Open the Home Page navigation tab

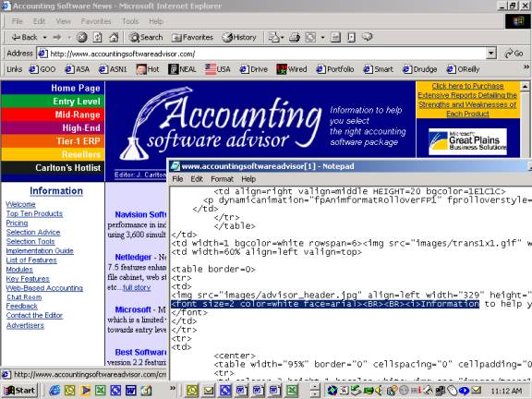pos(53,88)
